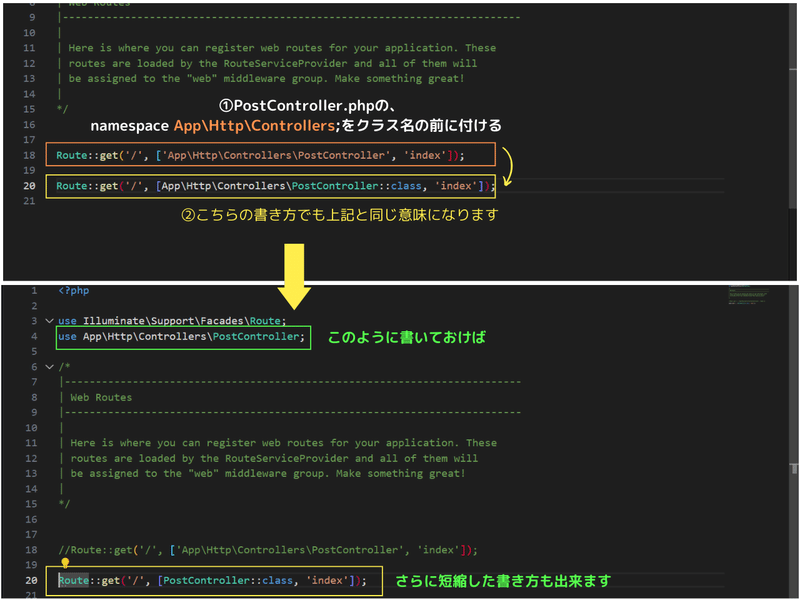Select line number 6 in lower editor gutter
800x600 pixels.
point(34,367)
